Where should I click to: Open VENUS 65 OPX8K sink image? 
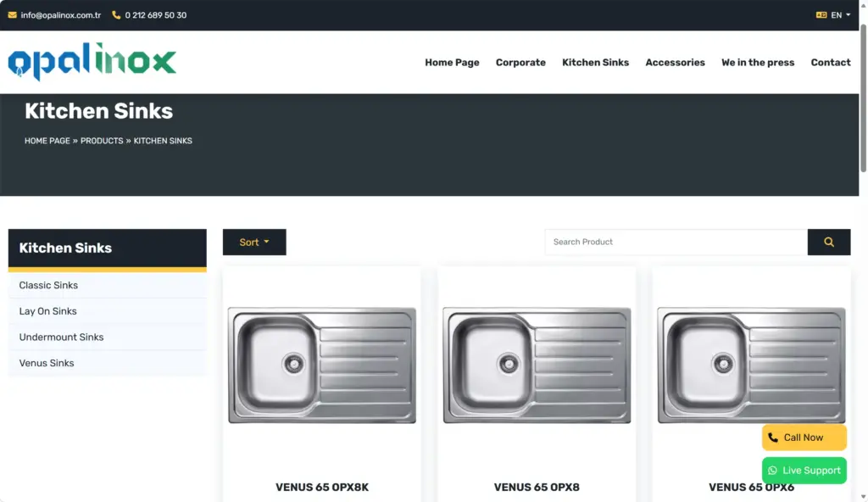pyautogui.click(x=321, y=365)
